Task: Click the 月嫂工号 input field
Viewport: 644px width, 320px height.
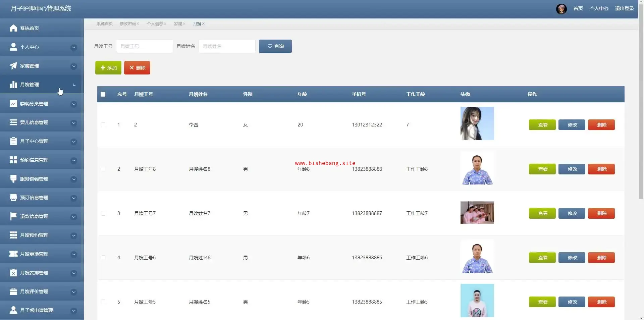Action: click(144, 46)
